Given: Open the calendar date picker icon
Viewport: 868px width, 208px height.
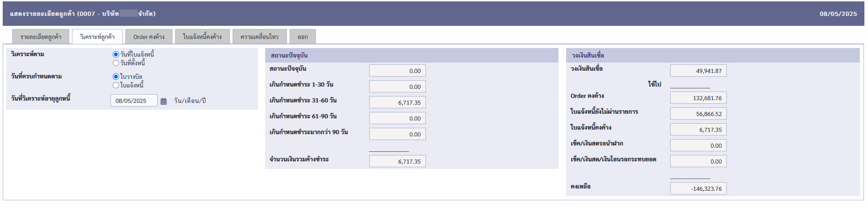Looking at the screenshot, I should pyautogui.click(x=163, y=101).
